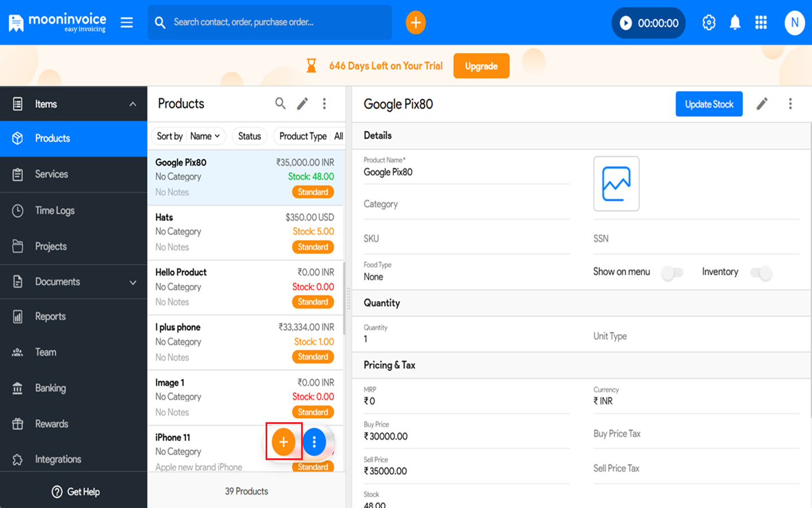Toggle the hamburger sidebar menu
The height and width of the screenshot is (508, 812).
127,23
